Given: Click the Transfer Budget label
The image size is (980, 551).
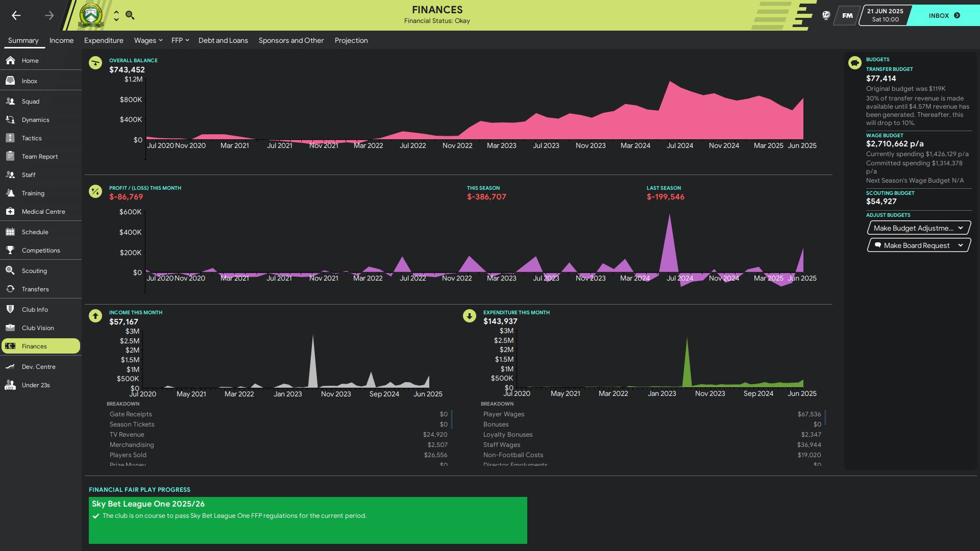Looking at the screenshot, I should (x=890, y=69).
